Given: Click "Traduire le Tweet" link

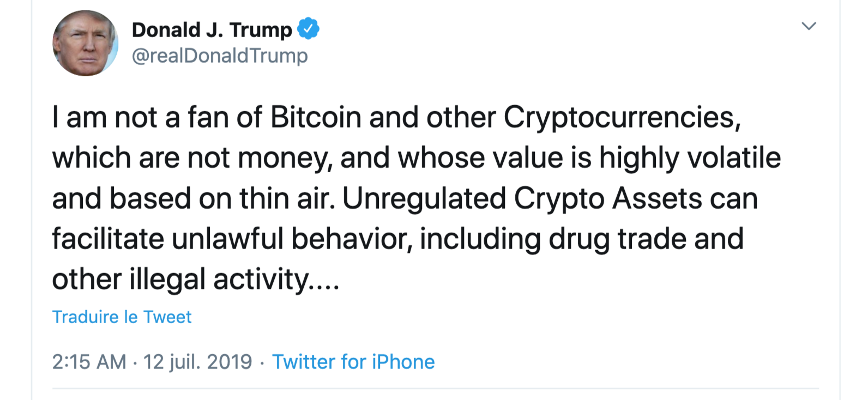Looking at the screenshot, I should pyautogui.click(x=122, y=317).
